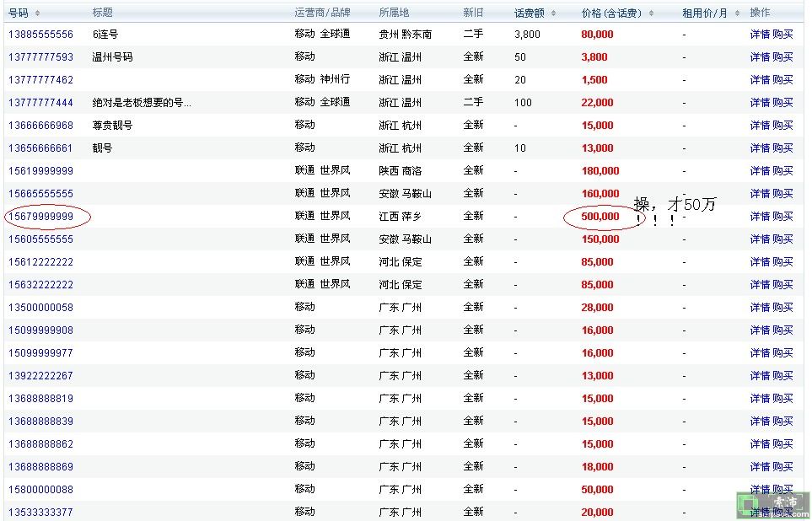The height and width of the screenshot is (521, 812).
Task: Click 购买 for number 15612222222
Action: 782,262
